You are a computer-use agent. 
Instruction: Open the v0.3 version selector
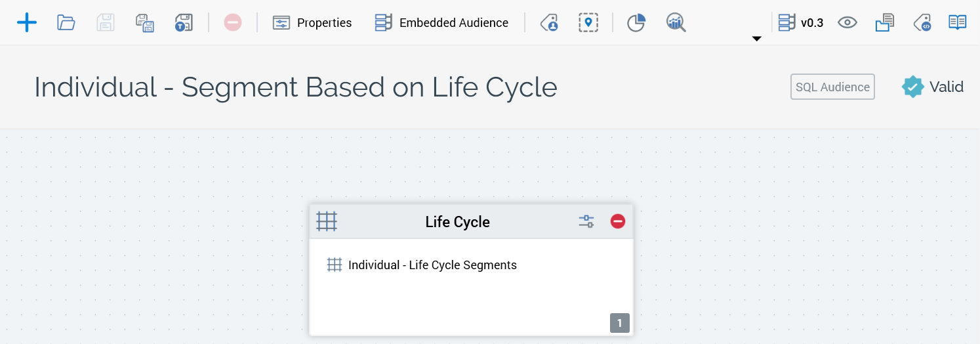click(x=800, y=23)
